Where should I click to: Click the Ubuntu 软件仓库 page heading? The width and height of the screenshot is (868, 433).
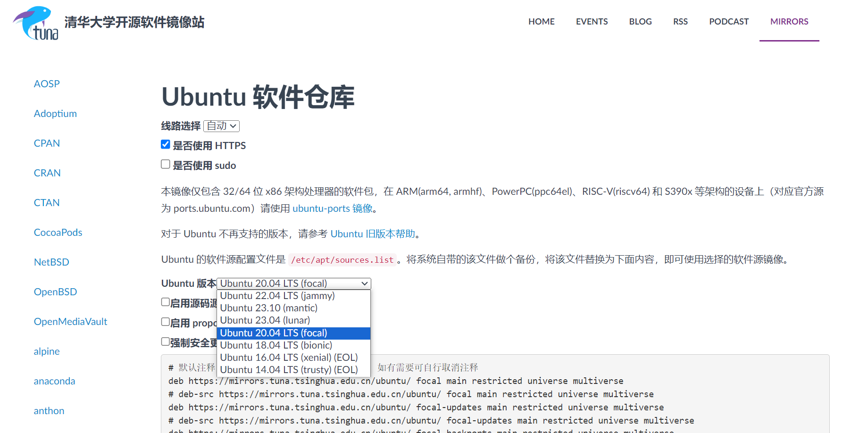(258, 97)
